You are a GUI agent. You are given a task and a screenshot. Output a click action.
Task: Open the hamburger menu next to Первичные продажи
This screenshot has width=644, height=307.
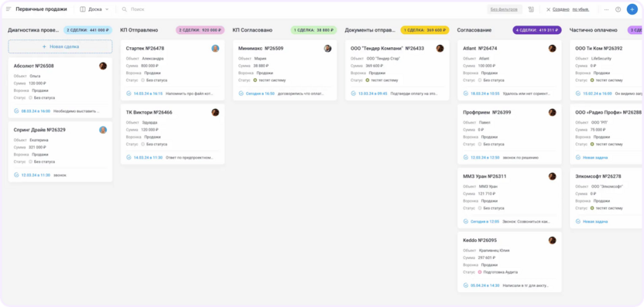coord(9,9)
